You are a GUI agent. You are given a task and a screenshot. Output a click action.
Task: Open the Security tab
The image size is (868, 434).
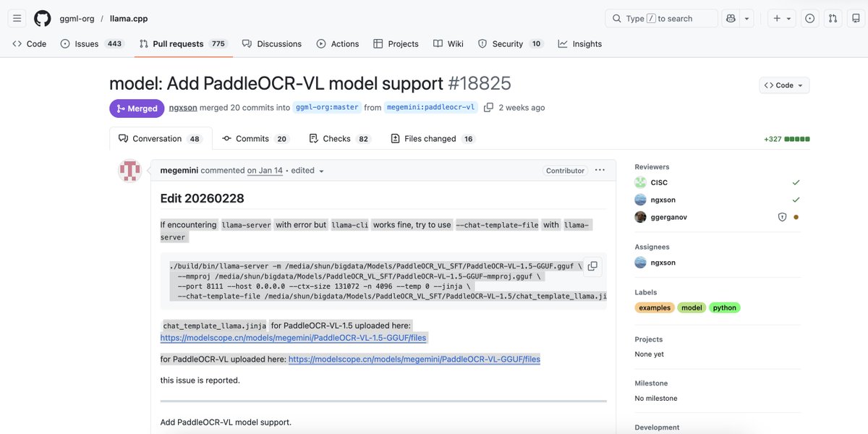(510, 43)
